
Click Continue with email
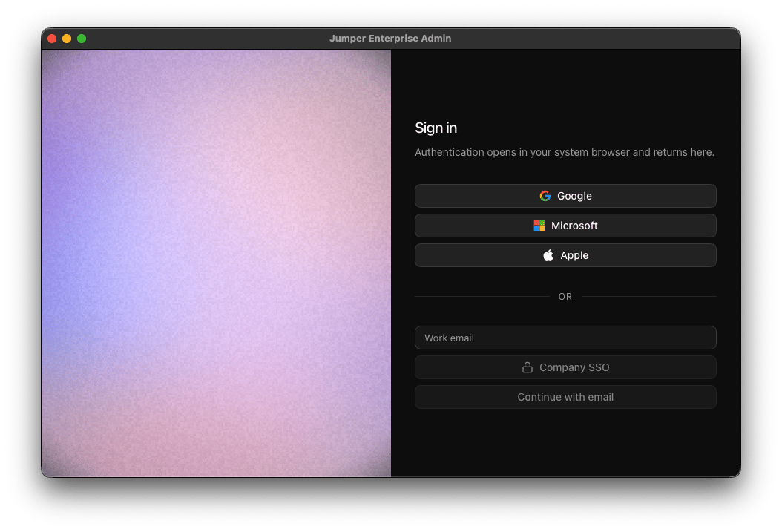[x=565, y=397]
